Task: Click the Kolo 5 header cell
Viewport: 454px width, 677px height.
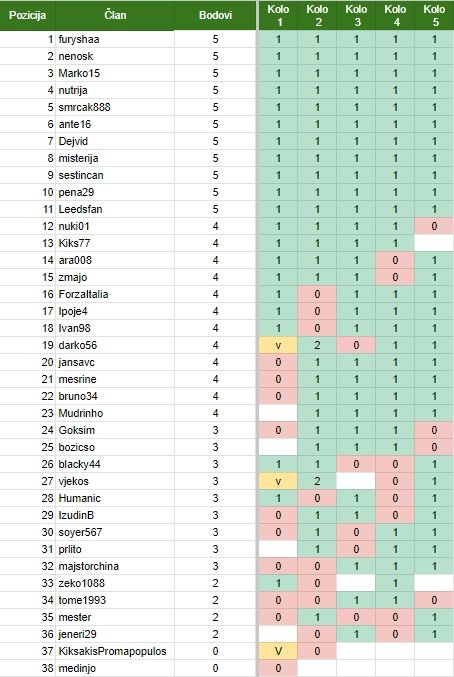Action: (x=434, y=15)
